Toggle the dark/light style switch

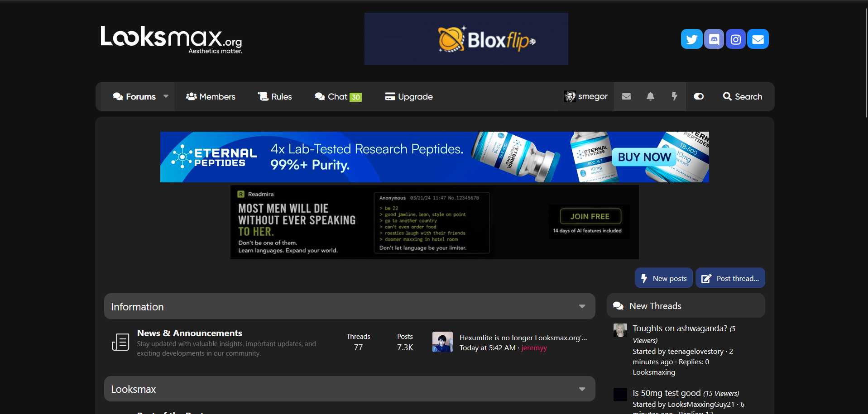coord(699,96)
